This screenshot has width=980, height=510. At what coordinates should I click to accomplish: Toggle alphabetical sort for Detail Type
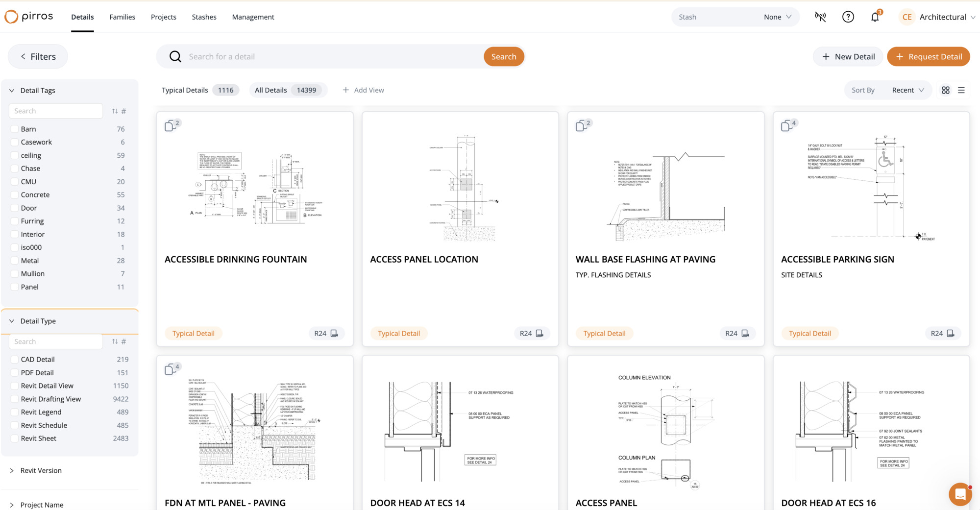(x=115, y=341)
